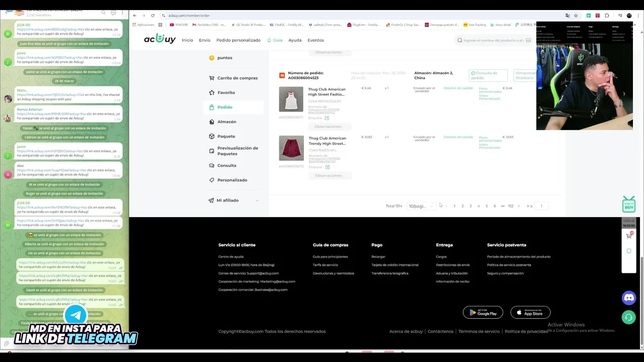Open the Ayuda menu item

click(295, 40)
